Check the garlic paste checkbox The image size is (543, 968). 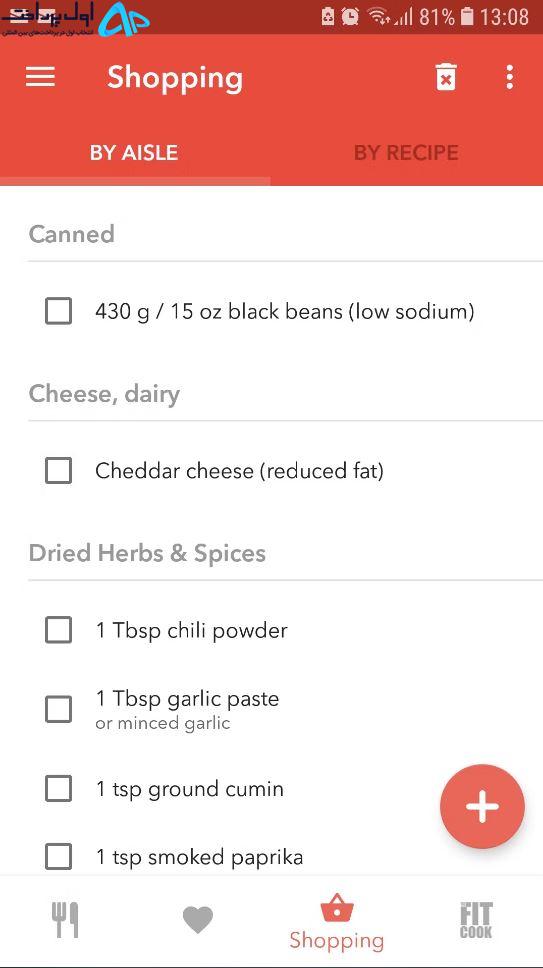click(59, 709)
